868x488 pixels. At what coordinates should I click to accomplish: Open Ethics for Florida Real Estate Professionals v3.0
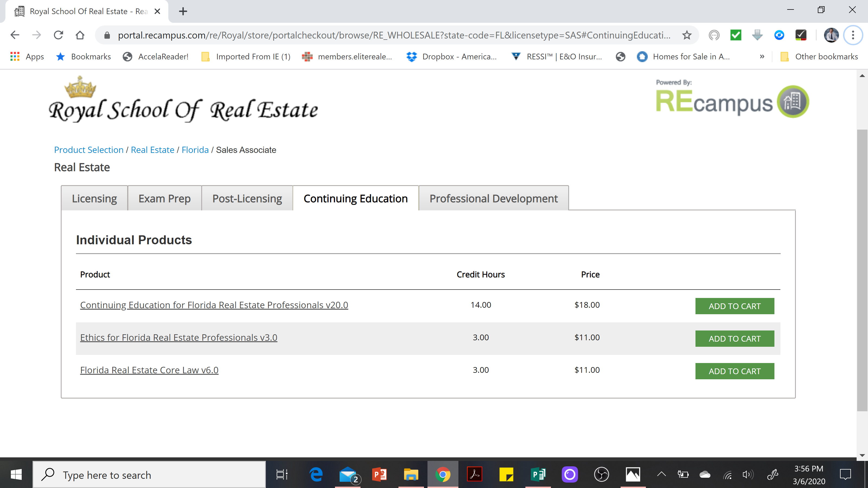[178, 338]
